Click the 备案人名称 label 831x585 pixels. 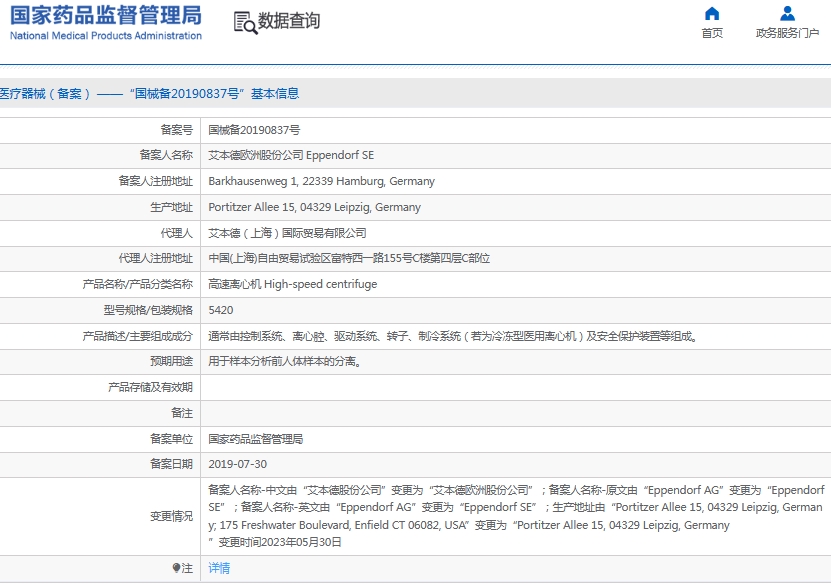(166, 155)
